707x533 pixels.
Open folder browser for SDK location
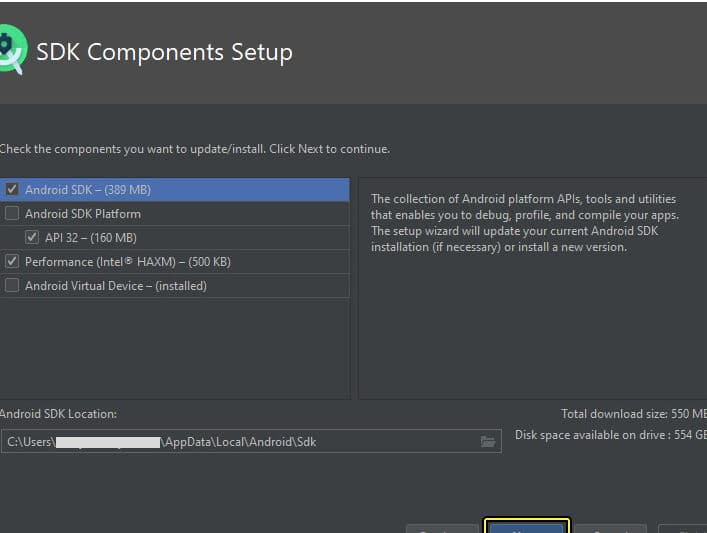click(488, 441)
